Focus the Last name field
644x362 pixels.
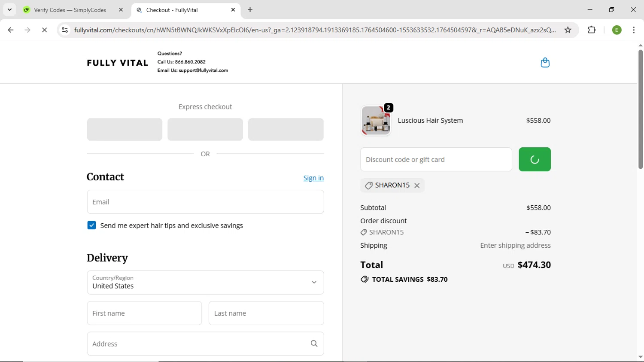(x=266, y=313)
